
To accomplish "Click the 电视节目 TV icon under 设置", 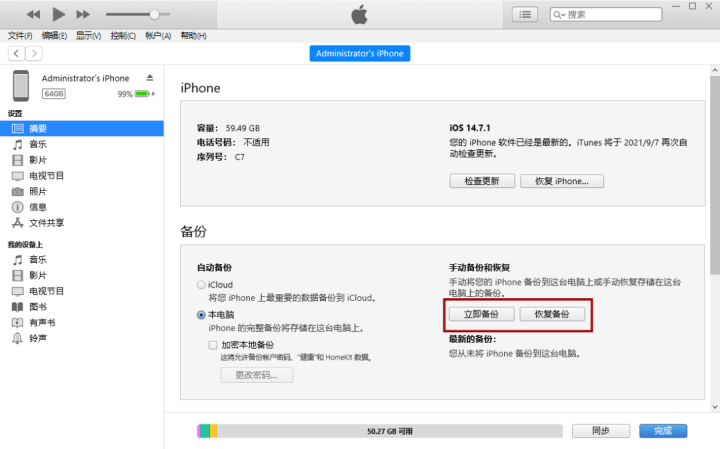I will (17, 176).
